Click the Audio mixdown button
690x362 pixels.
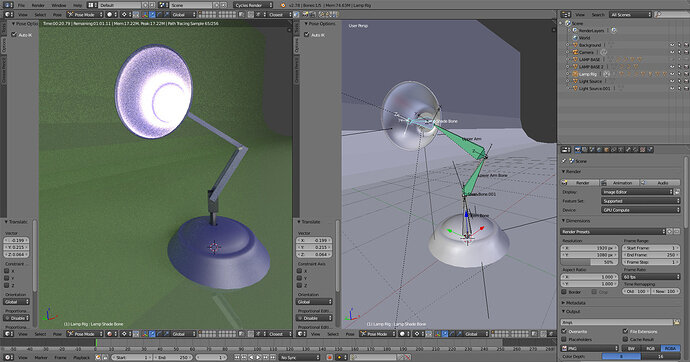tap(660, 183)
